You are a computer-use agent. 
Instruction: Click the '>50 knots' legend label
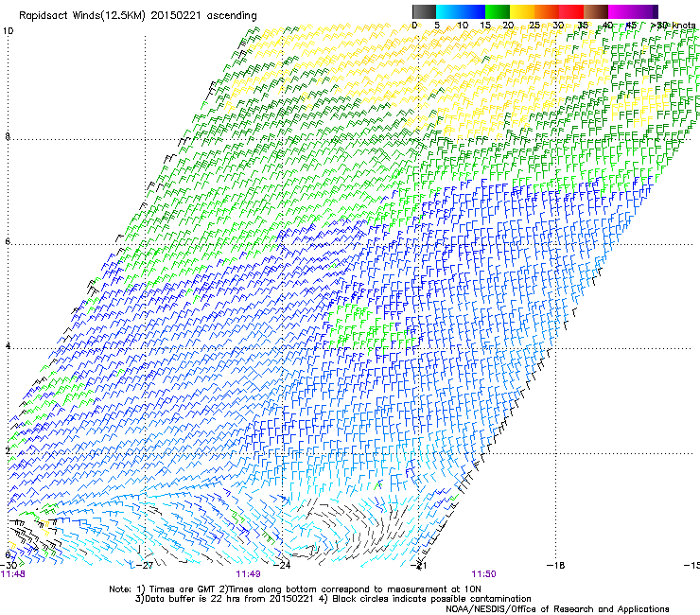pyautogui.click(x=674, y=25)
